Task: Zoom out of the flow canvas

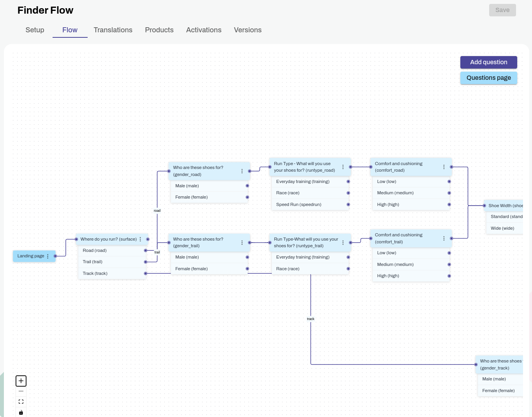Action: [x=21, y=391]
